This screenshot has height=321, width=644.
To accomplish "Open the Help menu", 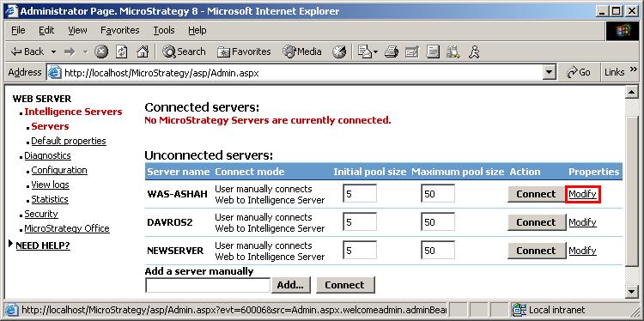I will 197,30.
